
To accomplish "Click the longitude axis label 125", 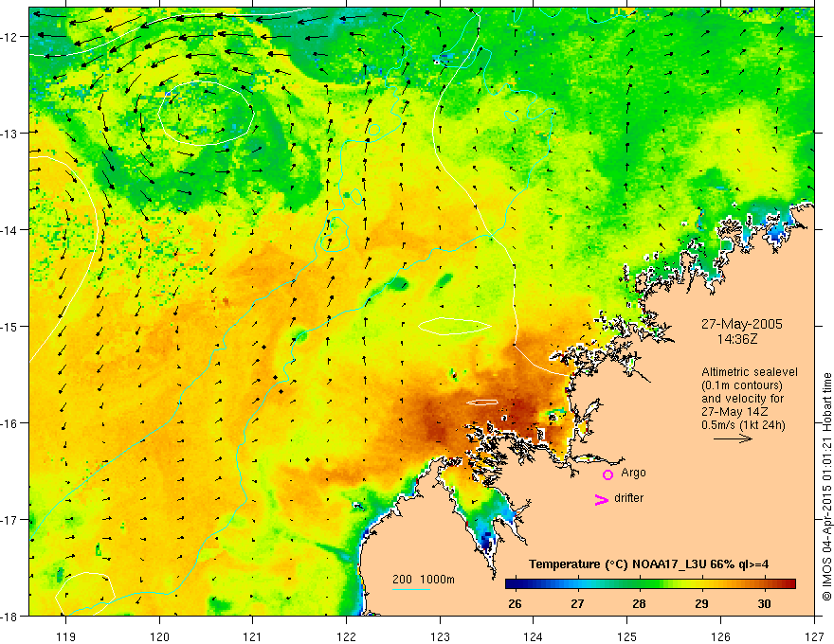I will 627,636.
